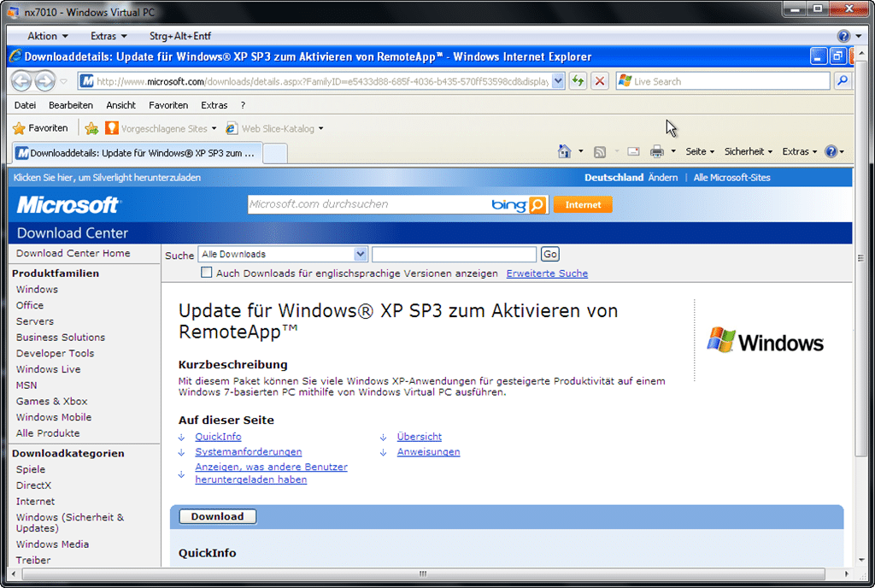Click the orange bing search button
Image resolution: width=875 pixels, height=588 pixels.
coord(537,205)
